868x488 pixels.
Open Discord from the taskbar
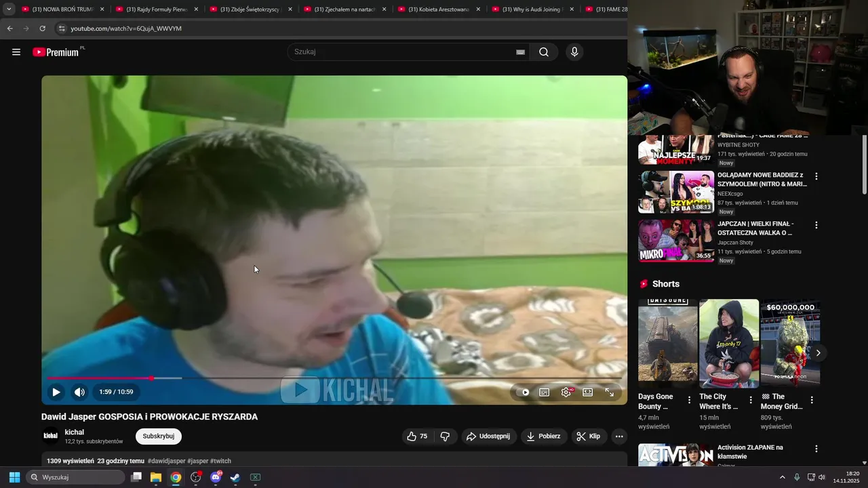click(216, 477)
